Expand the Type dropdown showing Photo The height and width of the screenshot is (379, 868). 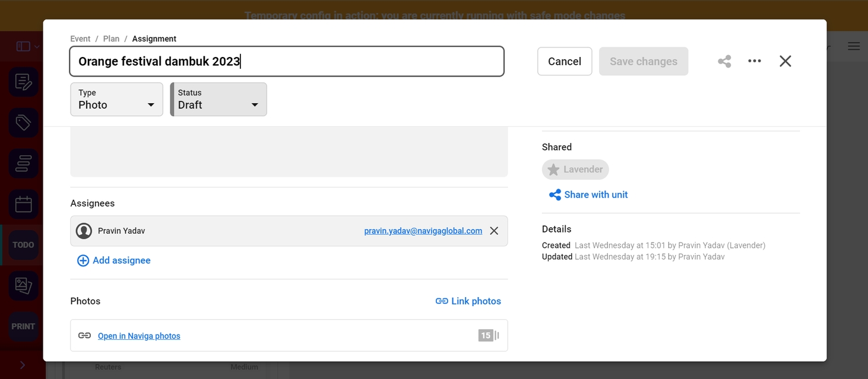pyautogui.click(x=116, y=99)
